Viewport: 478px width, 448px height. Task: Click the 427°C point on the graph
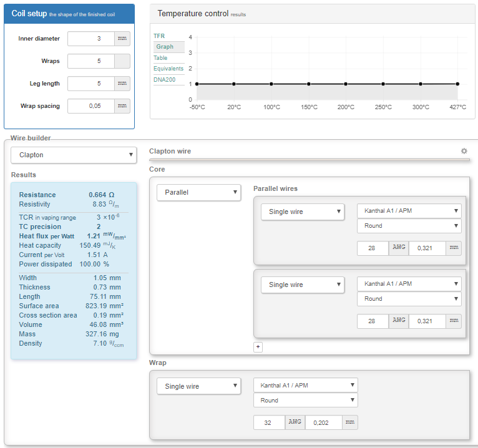click(457, 84)
